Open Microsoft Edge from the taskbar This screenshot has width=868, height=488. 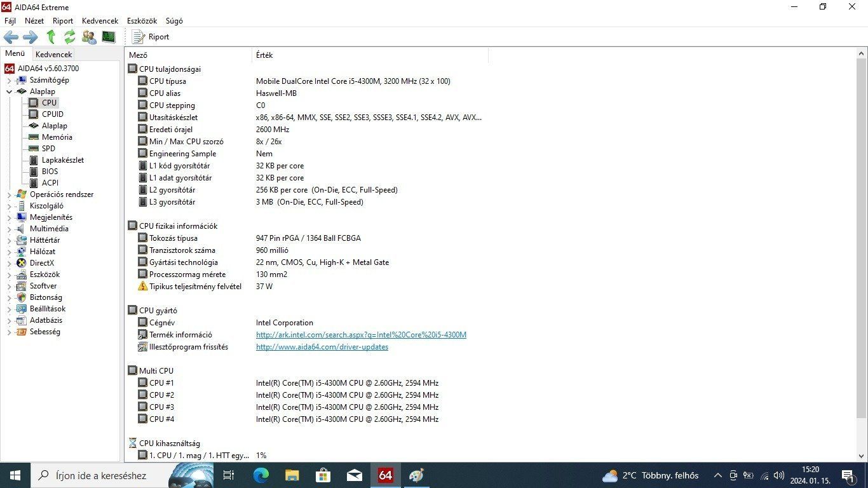(261, 475)
